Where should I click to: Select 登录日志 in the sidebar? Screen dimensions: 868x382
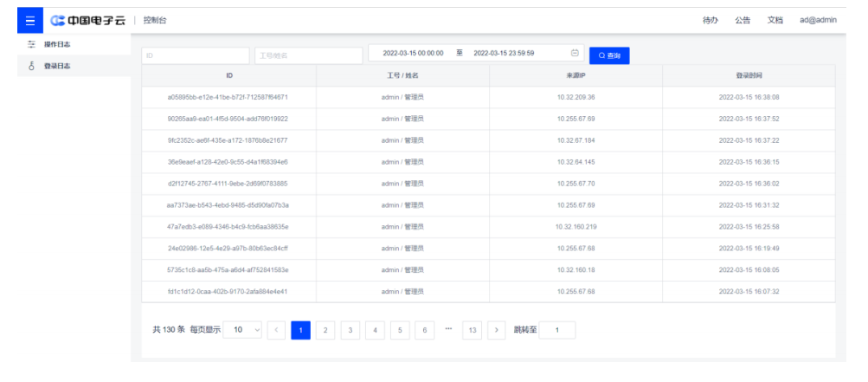tap(56, 66)
